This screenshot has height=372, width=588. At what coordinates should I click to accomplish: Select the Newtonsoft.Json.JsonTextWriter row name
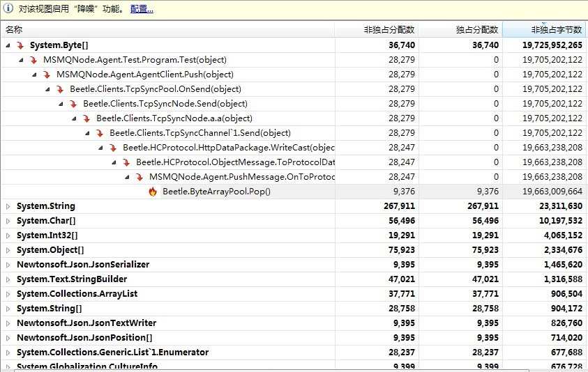click(86, 323)
